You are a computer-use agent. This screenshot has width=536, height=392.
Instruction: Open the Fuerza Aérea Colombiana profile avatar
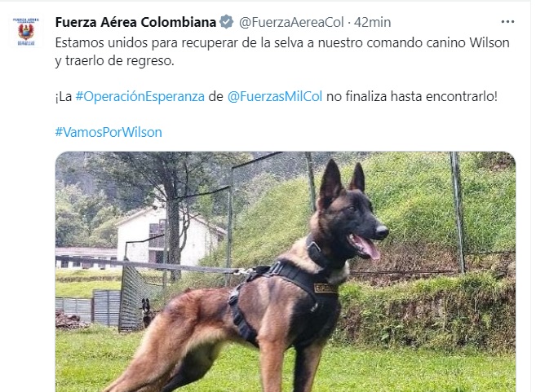coord(26,32)
